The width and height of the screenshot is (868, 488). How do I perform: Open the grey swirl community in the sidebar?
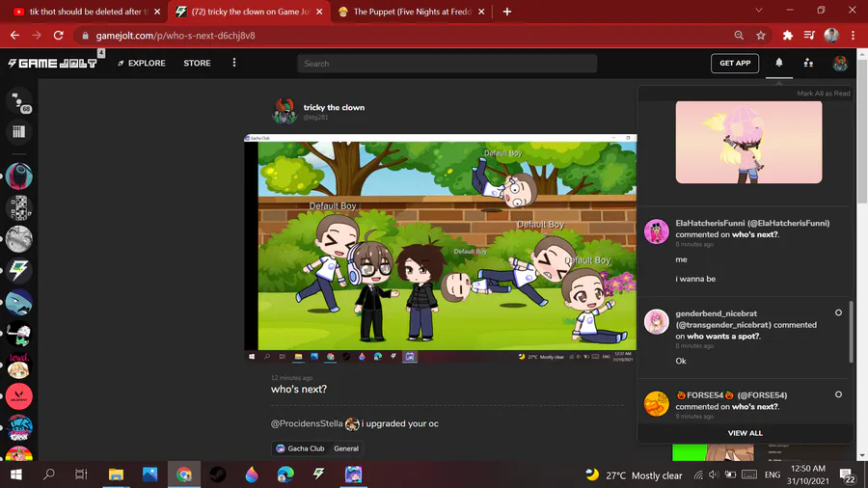(19, 239)
